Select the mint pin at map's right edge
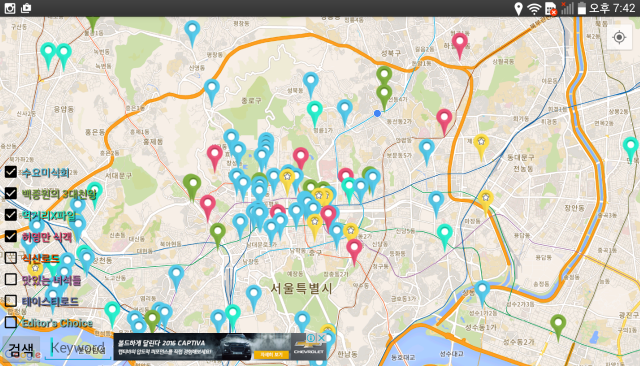640x366 pixels. pos(631,149)
